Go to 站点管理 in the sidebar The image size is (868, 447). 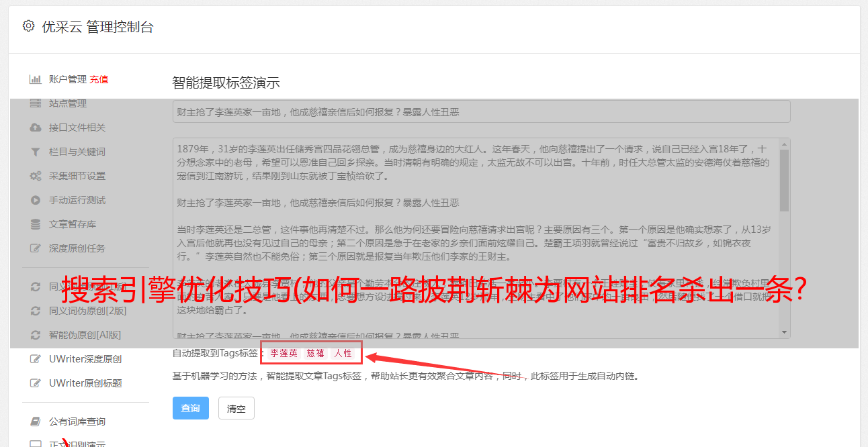point(68,103)
